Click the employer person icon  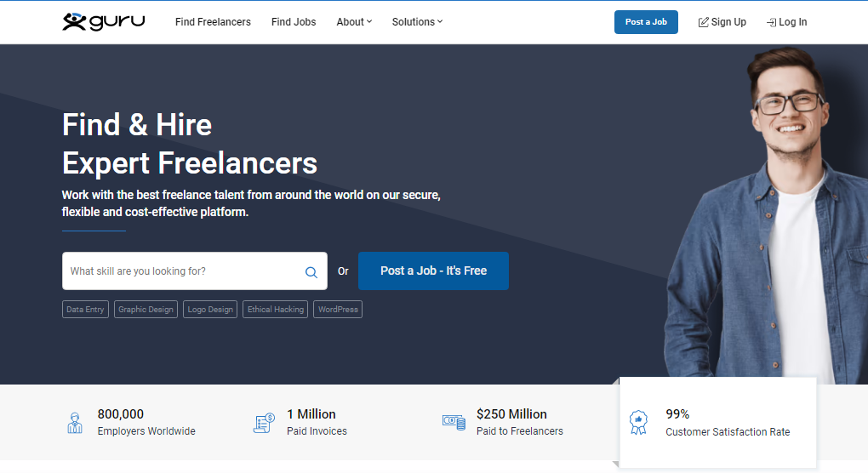click(x=75, y=423)
